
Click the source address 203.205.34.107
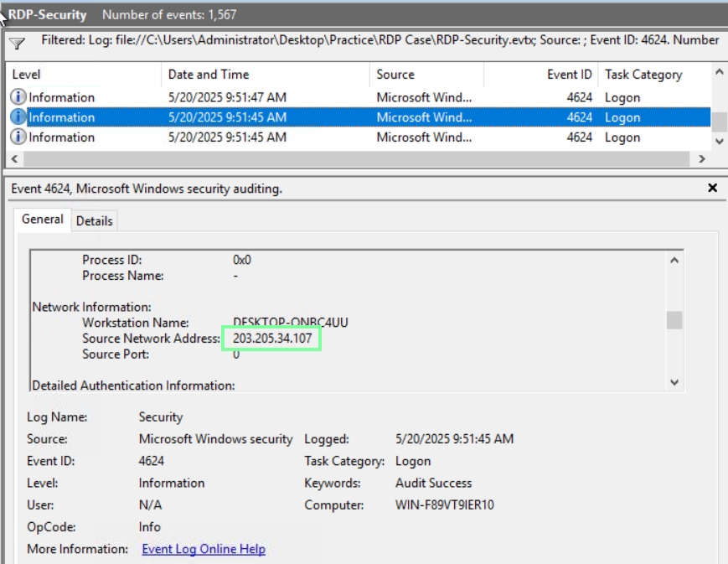tap(272, 339)
